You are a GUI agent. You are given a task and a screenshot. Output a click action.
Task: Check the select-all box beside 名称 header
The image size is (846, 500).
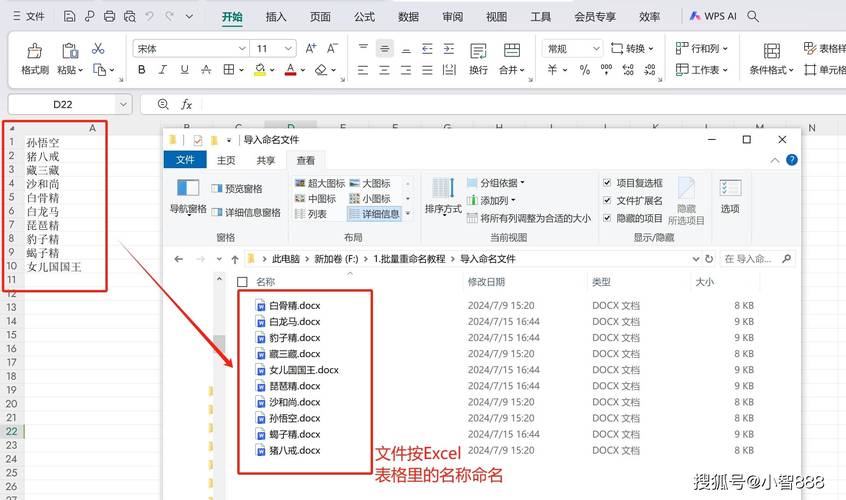tap(242, 282)
